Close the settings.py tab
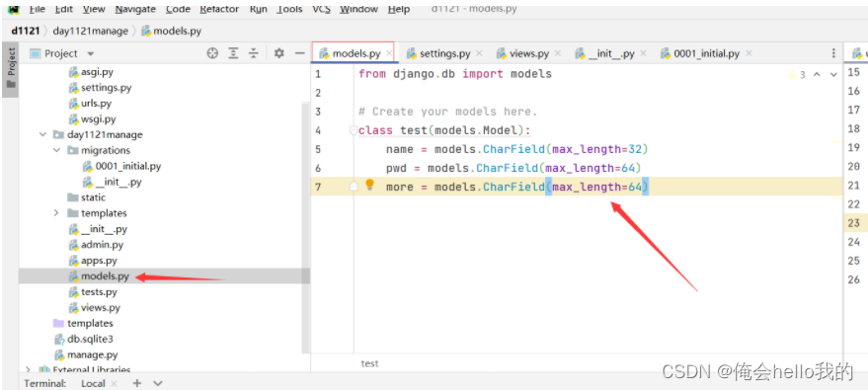 point(479,53)
